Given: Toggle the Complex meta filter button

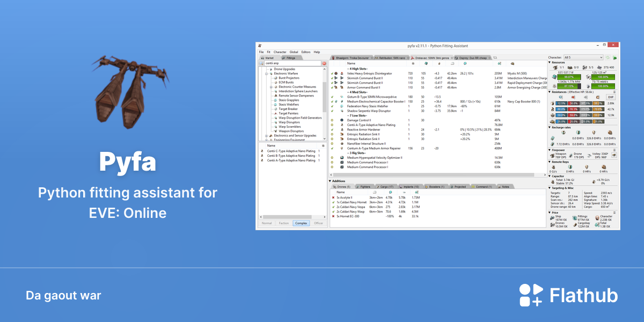Looking at the screenshot, I should 301,223.
